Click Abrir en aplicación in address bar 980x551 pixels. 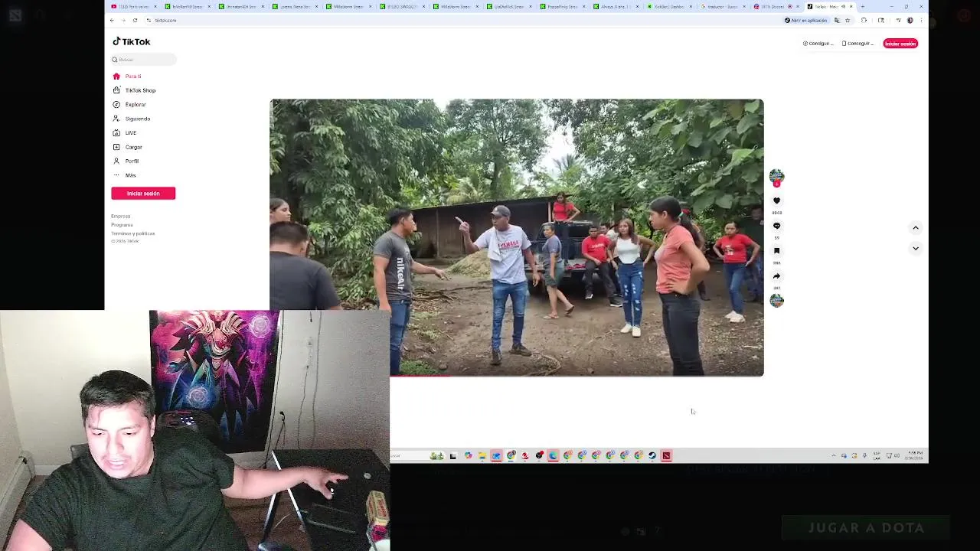click(805, 21)
